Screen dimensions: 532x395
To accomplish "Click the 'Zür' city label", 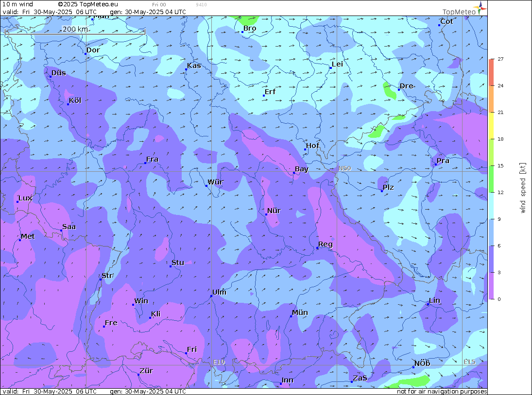I will tap(146, 371).
